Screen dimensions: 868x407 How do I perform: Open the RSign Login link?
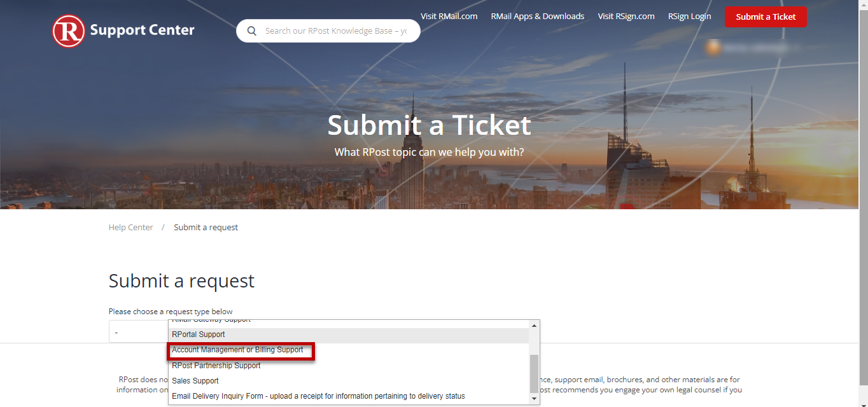click(x=690, y=17)
